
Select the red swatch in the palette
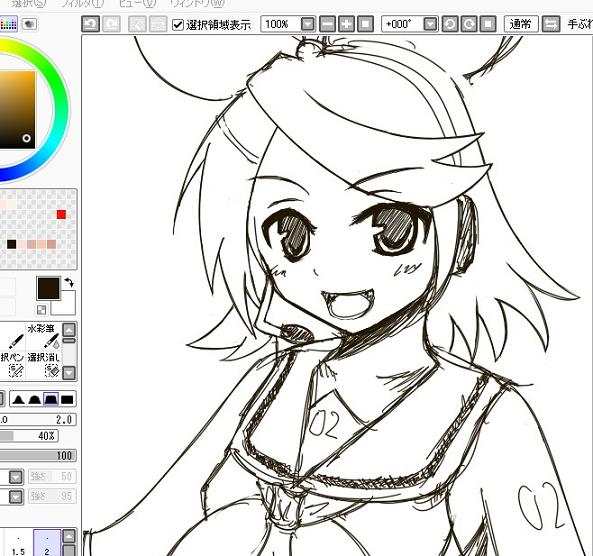[x=61, y=215]
